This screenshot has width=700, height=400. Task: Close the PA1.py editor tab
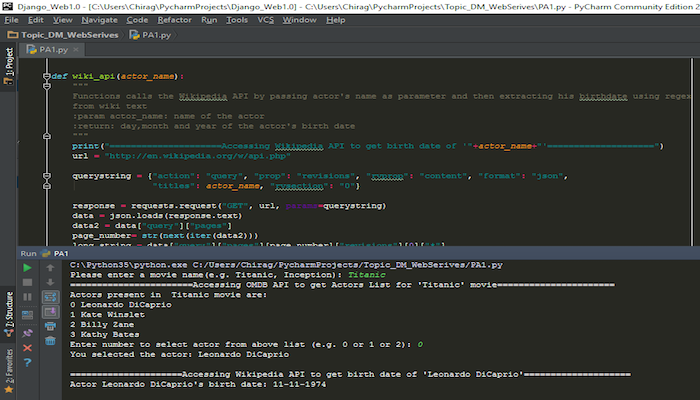click(x=76, y=50)
